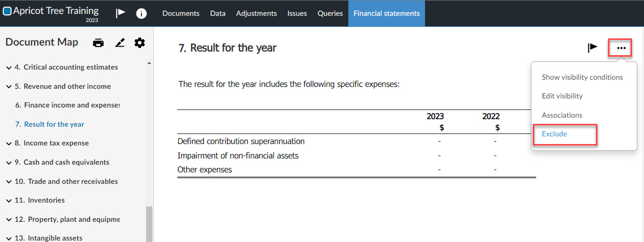Click the Document Map vertical scrollbar
The width and height of the screenshot is (644, 242).
[149, 224]
